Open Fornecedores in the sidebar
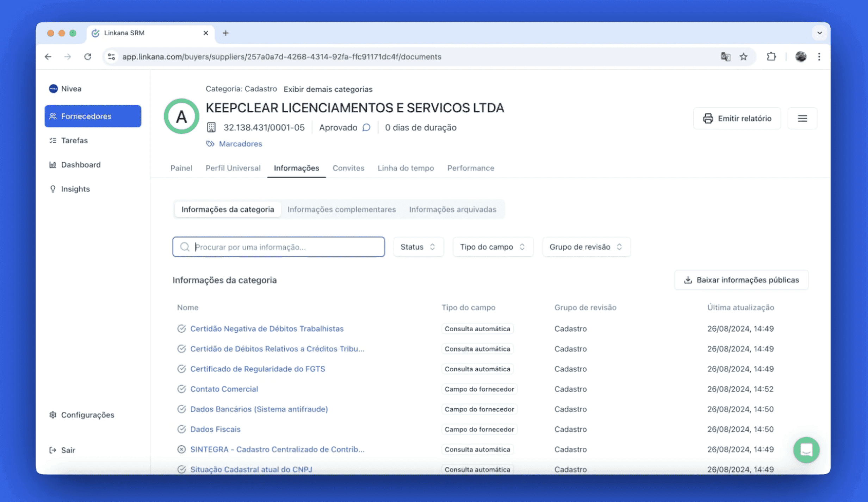 click(93, 116)
